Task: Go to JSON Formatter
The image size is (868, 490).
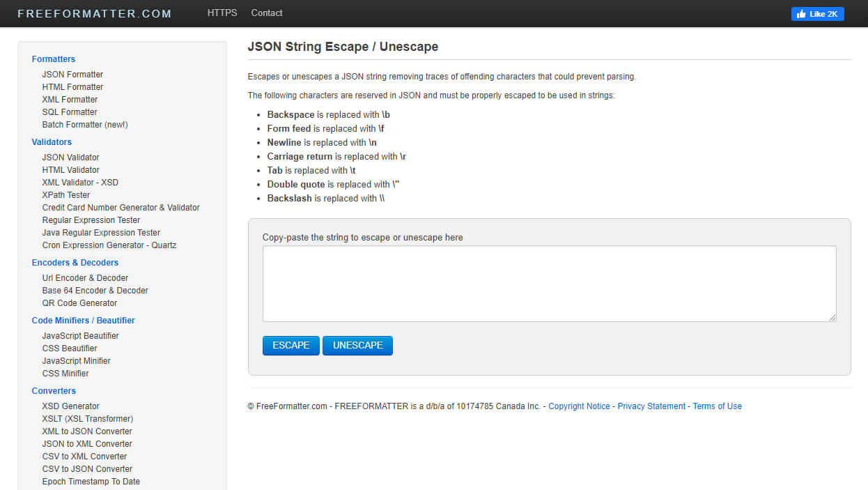Action: [x=72, y=75]
